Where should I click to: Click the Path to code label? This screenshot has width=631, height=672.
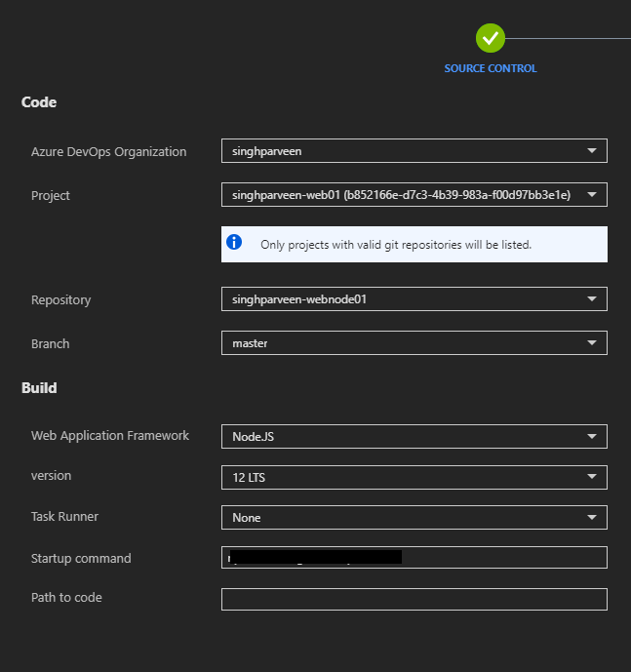(x=66, y=598)
